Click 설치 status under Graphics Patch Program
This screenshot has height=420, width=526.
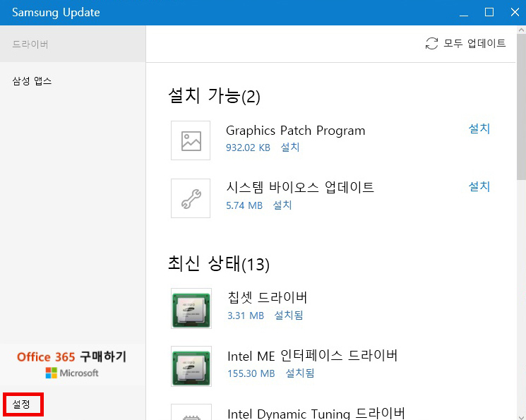click(290, 148)
